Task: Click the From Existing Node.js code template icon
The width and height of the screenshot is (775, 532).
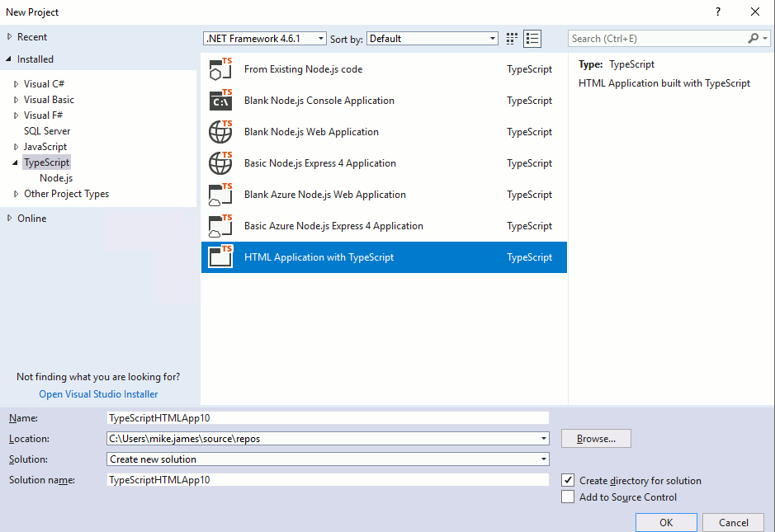Action: pyautogui.click(x=220, y=69)
